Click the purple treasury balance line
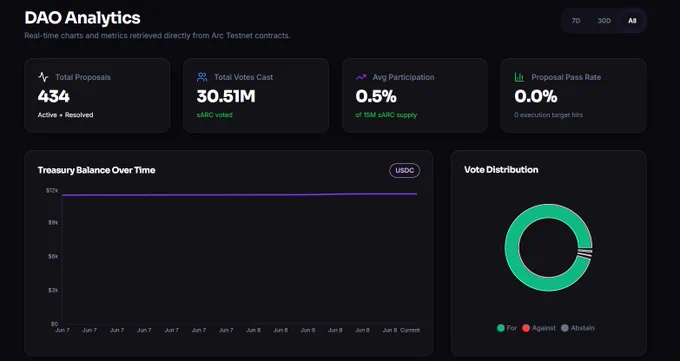The height and width of the screenshot is (361, 680). 239,195
